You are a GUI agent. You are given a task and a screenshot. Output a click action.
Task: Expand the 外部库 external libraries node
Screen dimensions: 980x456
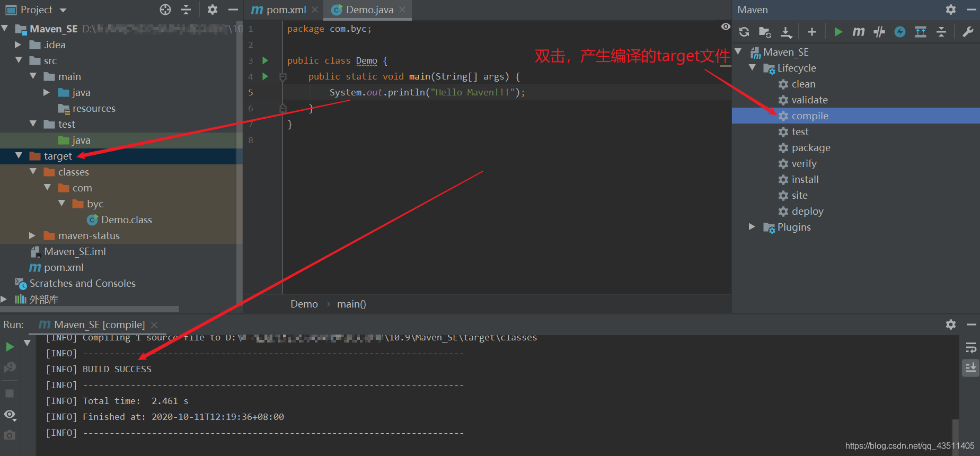4,299
